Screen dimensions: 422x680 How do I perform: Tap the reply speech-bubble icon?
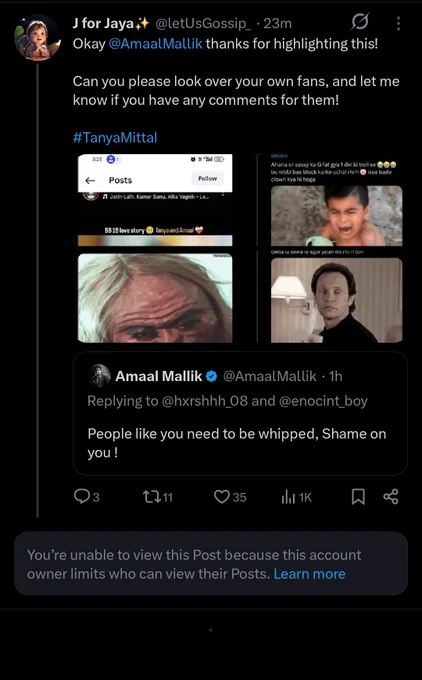point(82,497)
